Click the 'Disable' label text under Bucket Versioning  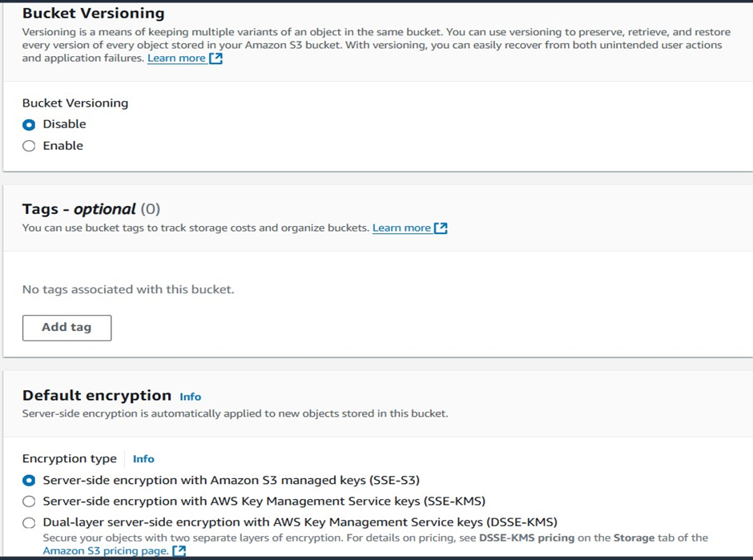(64, 124)
